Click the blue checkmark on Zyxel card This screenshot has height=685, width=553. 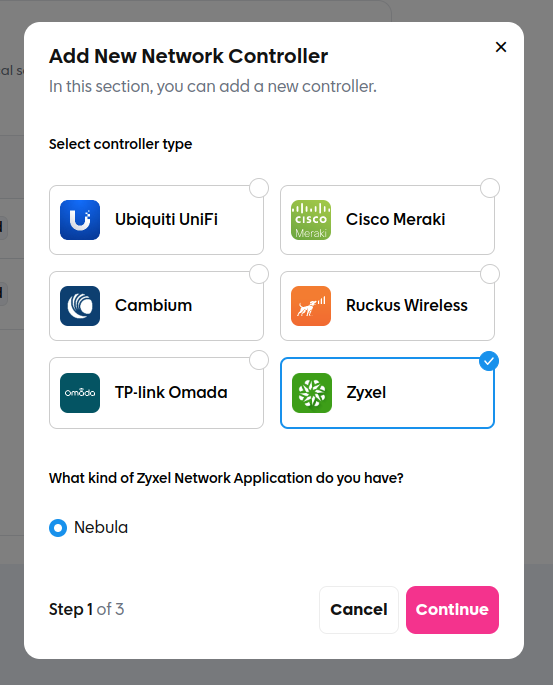pos(489,361)
